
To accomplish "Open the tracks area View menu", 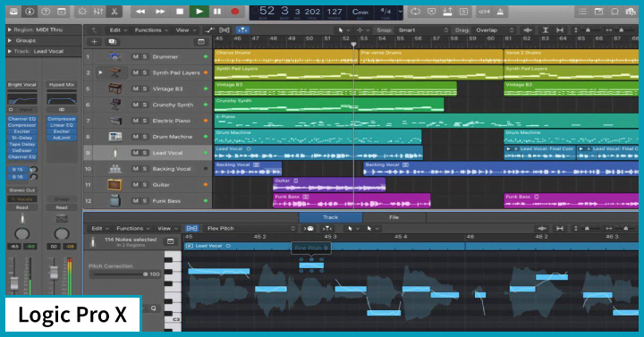I will 186,30.
